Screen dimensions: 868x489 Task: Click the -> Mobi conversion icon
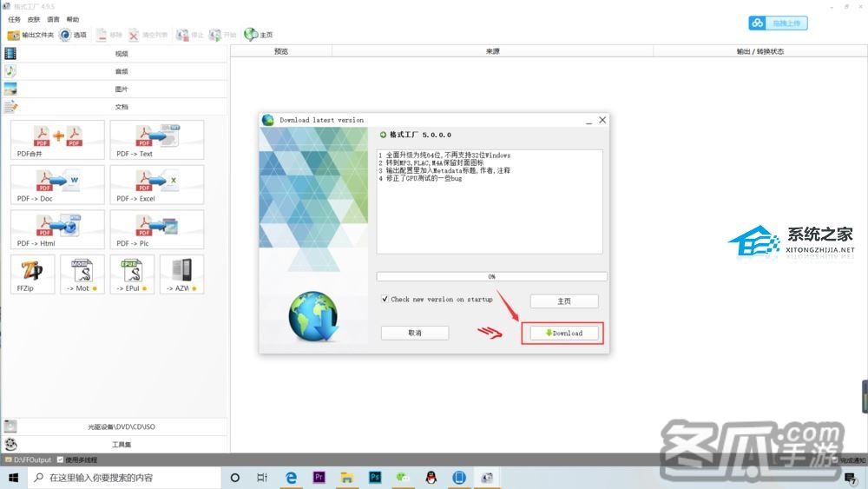pos(82,274)
